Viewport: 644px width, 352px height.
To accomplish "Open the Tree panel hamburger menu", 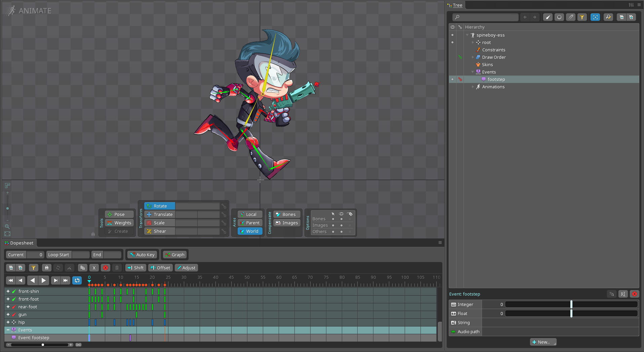I will tap(639, 5).
